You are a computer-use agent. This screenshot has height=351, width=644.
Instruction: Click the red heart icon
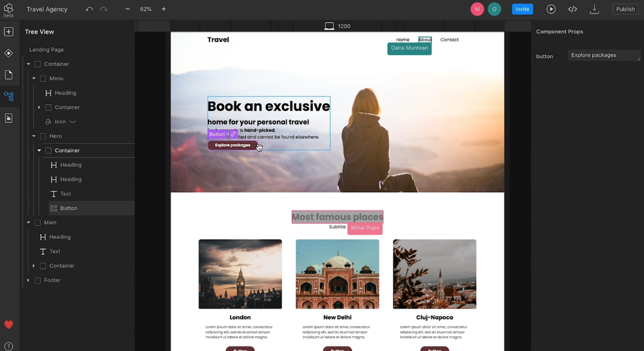click(x=8, y=325)
